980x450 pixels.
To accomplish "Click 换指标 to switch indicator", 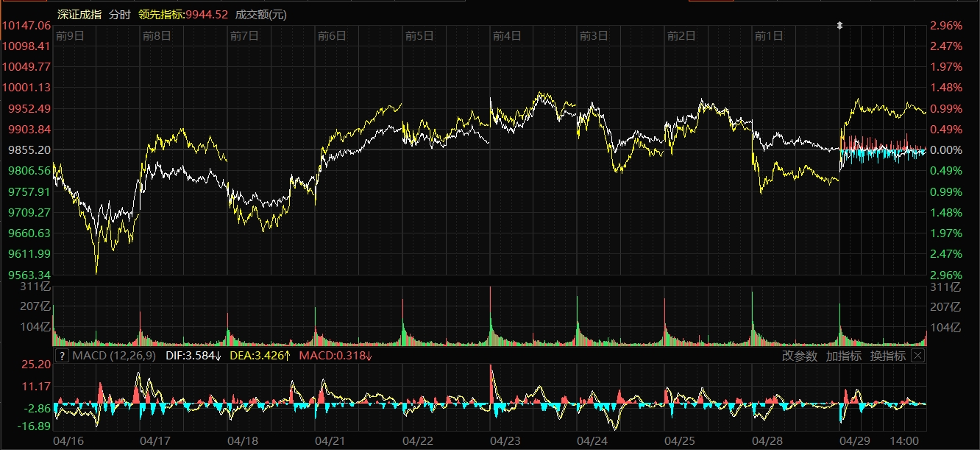I will 888,356.
